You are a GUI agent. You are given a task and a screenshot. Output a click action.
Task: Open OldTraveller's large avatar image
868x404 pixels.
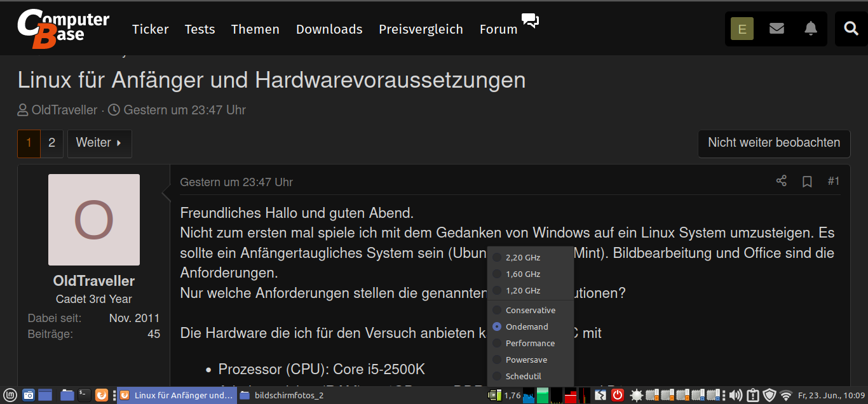94,220
